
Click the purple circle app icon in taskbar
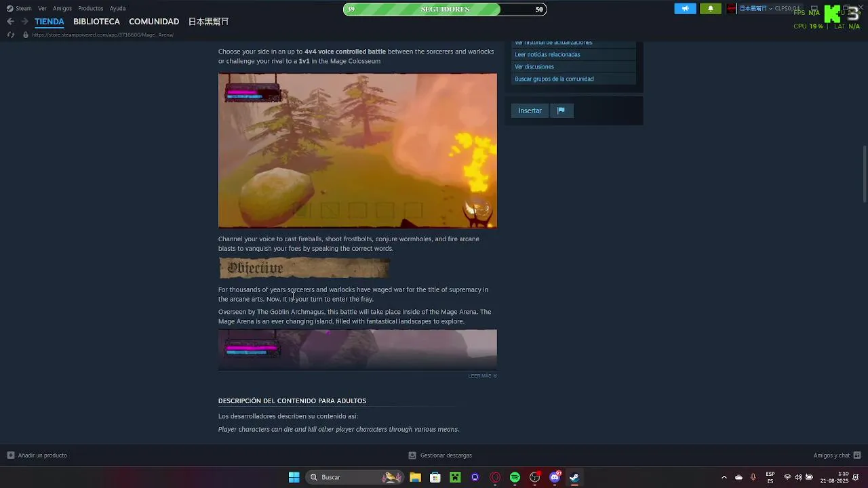point(475,477)
